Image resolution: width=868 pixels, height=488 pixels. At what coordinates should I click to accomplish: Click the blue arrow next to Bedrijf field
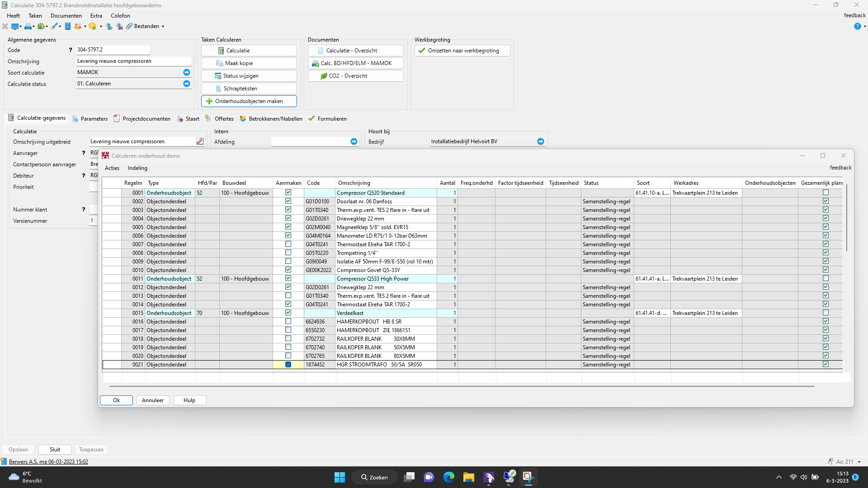pyautogui.click(x=540, y=141)
